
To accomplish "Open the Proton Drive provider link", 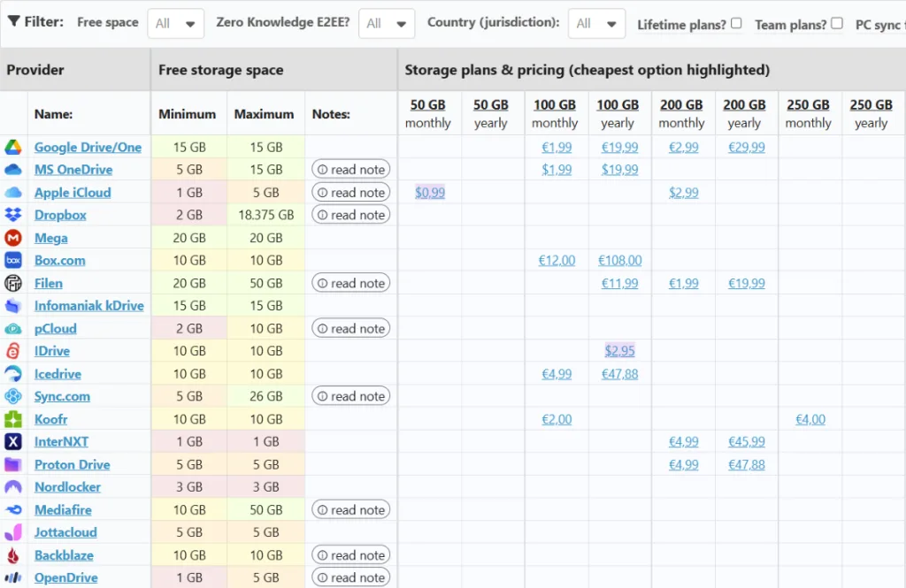I will pos(73,464).
